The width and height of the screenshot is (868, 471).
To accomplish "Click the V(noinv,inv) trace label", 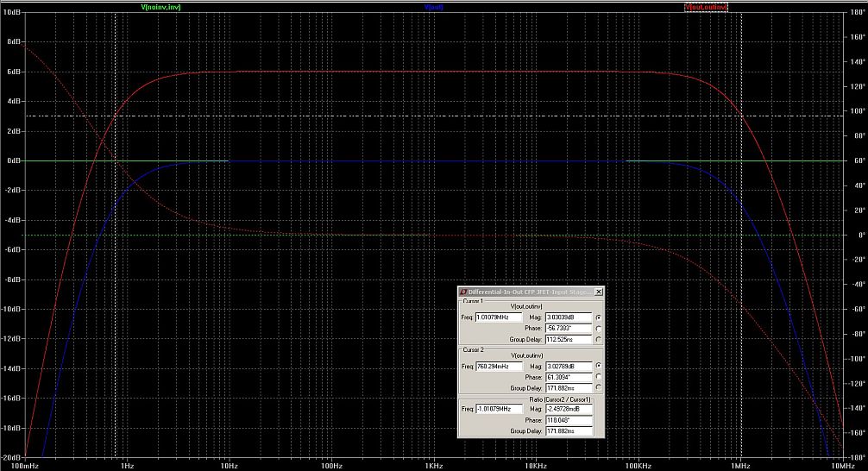I will tap(160, 7).
